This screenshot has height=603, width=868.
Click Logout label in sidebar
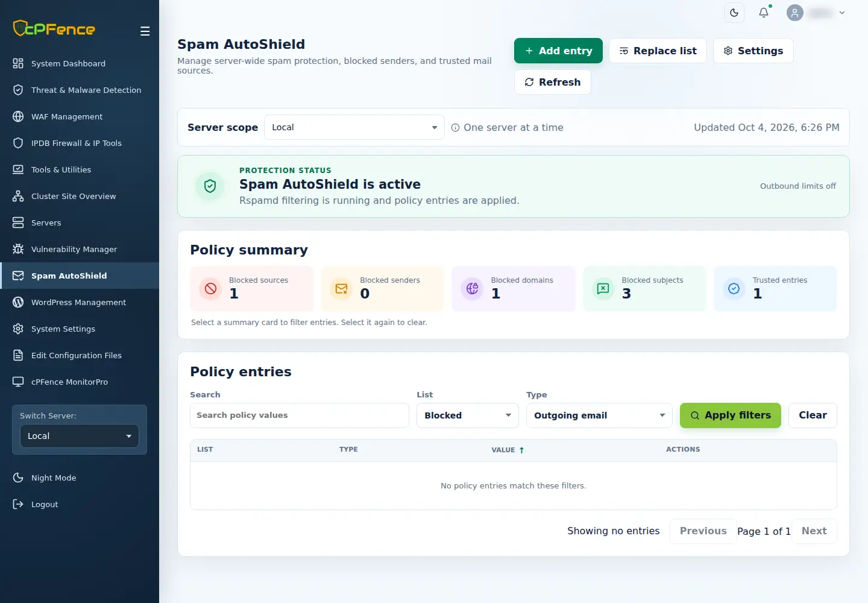click(x=45, y=504)
